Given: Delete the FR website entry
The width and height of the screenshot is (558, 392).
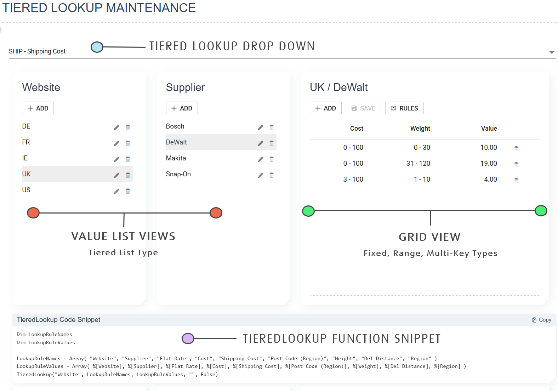Looking at the screenshot, I should 128,143.
